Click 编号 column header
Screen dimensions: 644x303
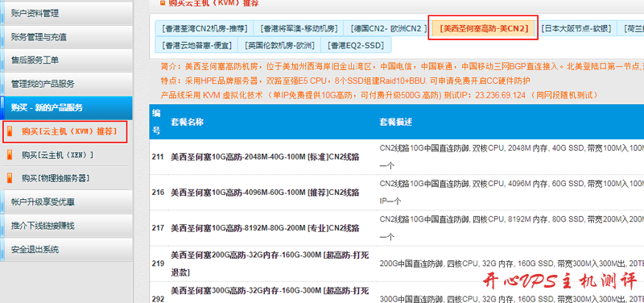click(x=156, y=122)
